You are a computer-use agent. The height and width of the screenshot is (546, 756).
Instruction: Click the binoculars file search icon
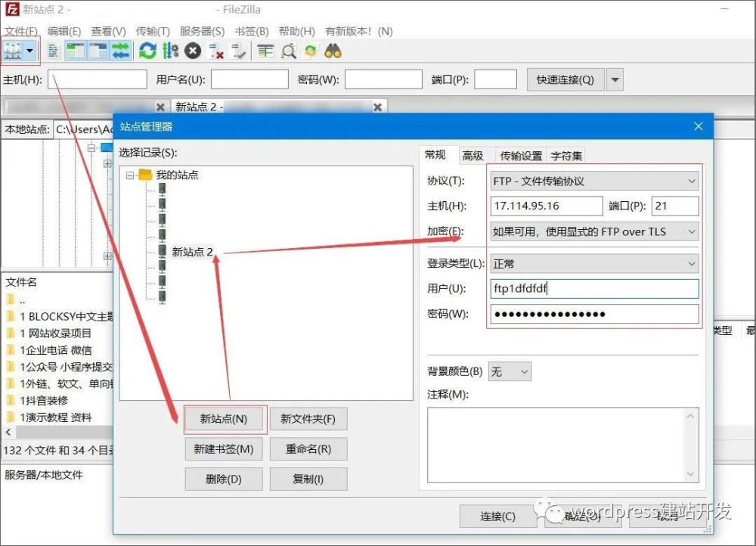[333, 51]
